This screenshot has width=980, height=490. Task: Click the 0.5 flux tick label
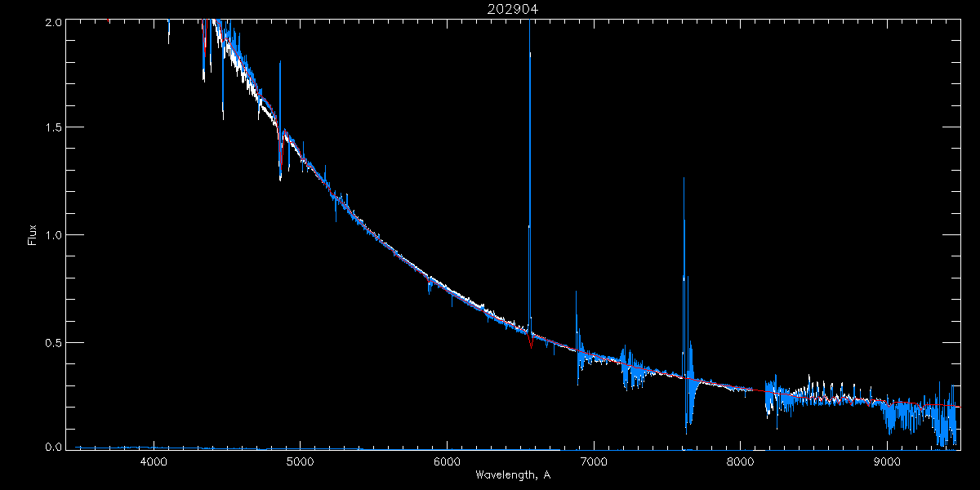tap(53, 342)
